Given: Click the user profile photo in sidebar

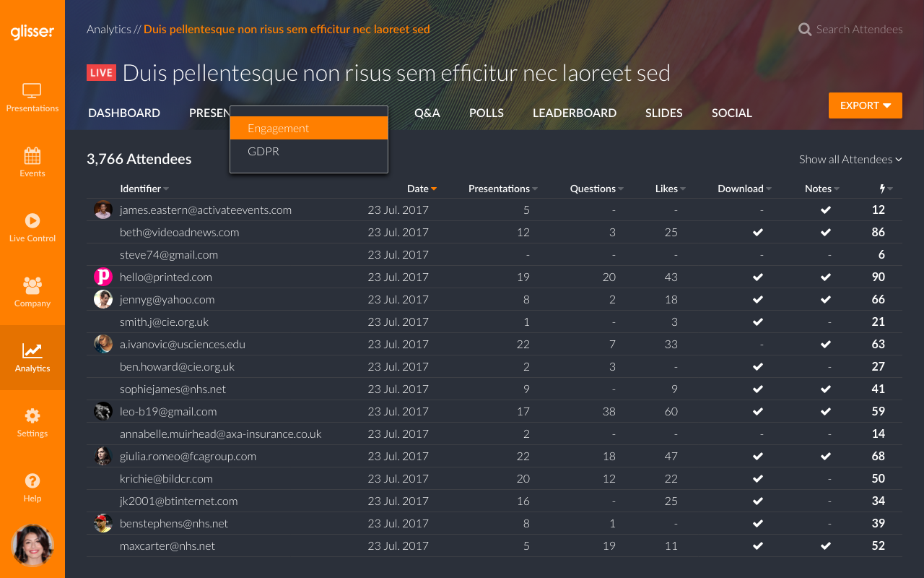Looking at the screenshot, I should click(32, 545).
